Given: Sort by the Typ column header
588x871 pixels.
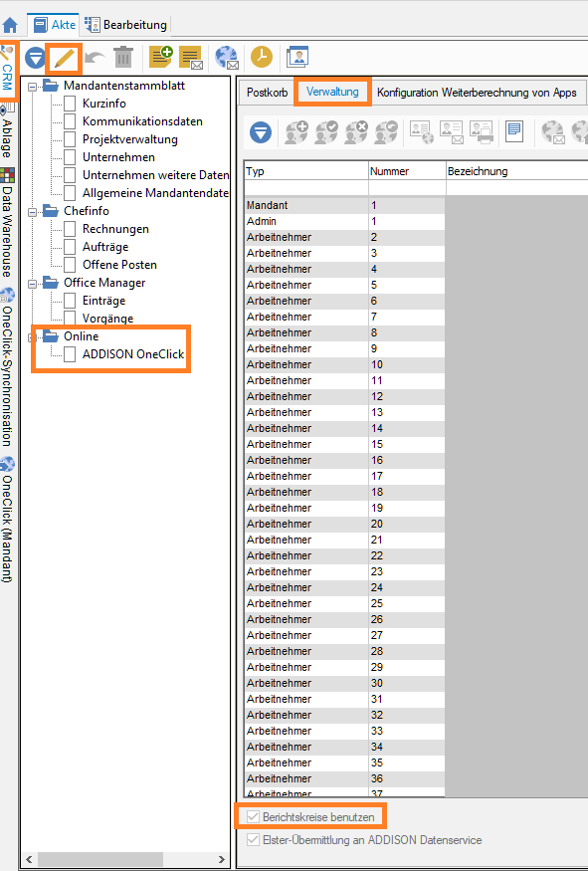Looking at the screenshot, I should point(305,171).
